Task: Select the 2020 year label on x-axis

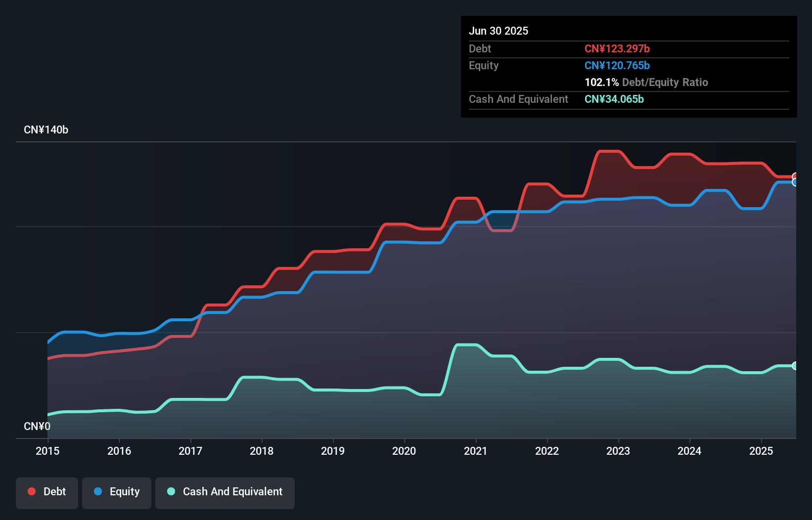Action: [x=404, y=451]
